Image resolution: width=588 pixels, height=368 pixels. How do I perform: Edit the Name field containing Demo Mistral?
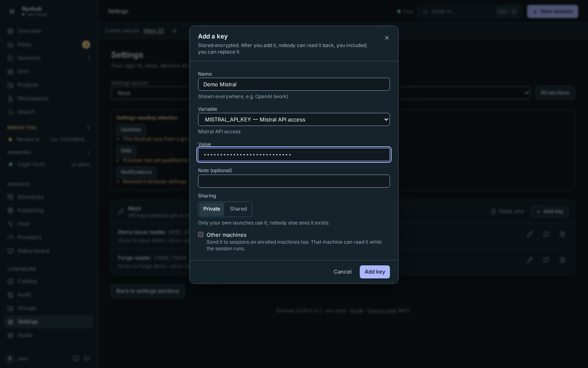point(294,84)
